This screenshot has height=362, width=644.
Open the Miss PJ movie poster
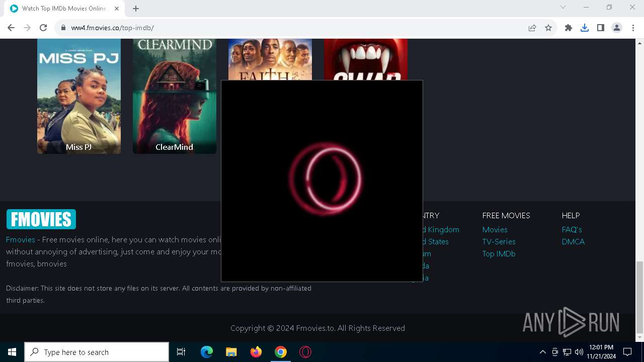click(79, 96)
